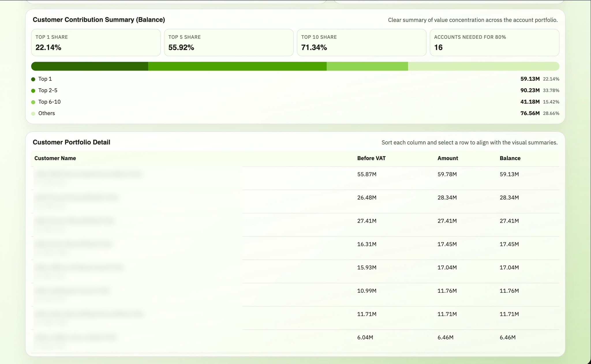Viewport: 591px width, 364px height.
Task: Click the pale Others bar segment
Action: click(x=484, y=66)
